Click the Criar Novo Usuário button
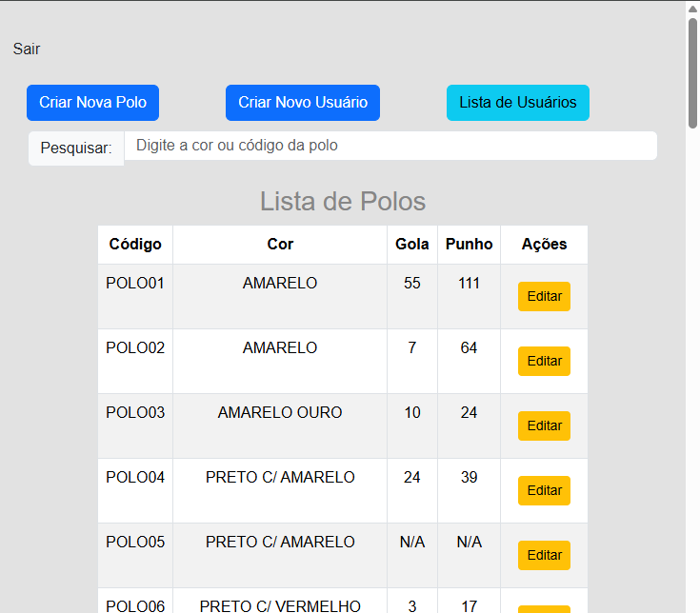 point(303,103)
